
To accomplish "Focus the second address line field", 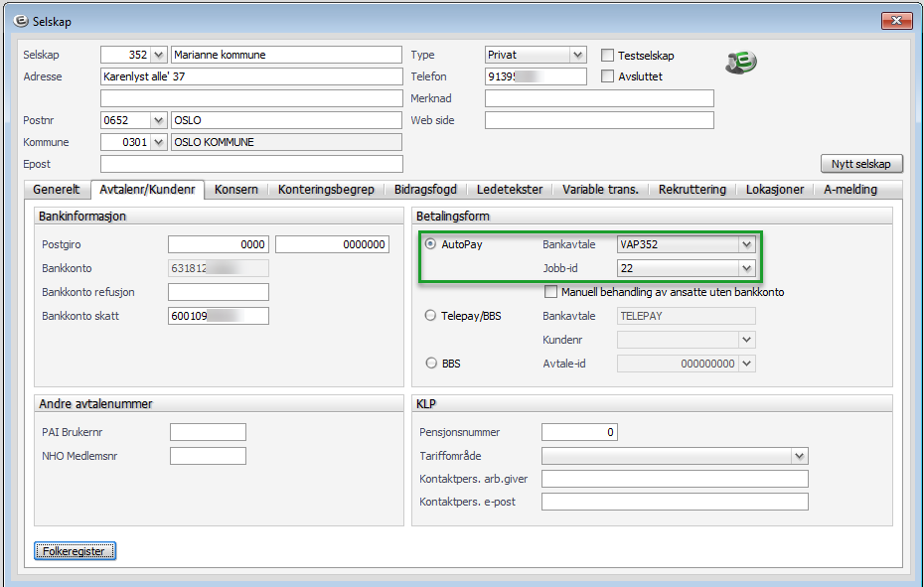I will tap(251, 97).
